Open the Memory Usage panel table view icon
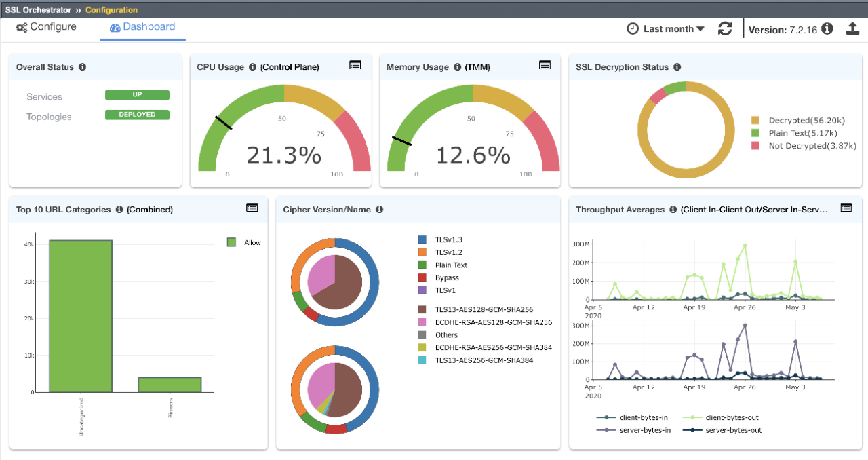 [545, 65]
